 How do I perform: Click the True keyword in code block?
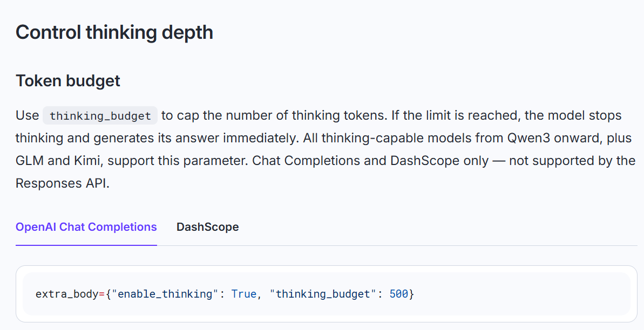coord(243,294)
